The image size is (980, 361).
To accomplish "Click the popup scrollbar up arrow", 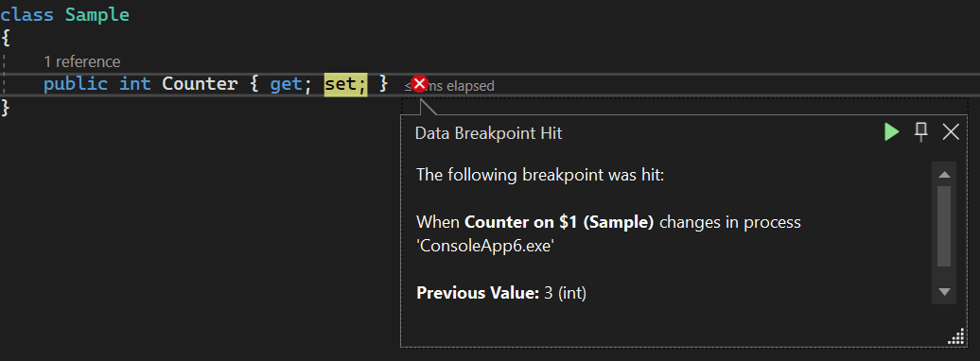I will 944,175.
